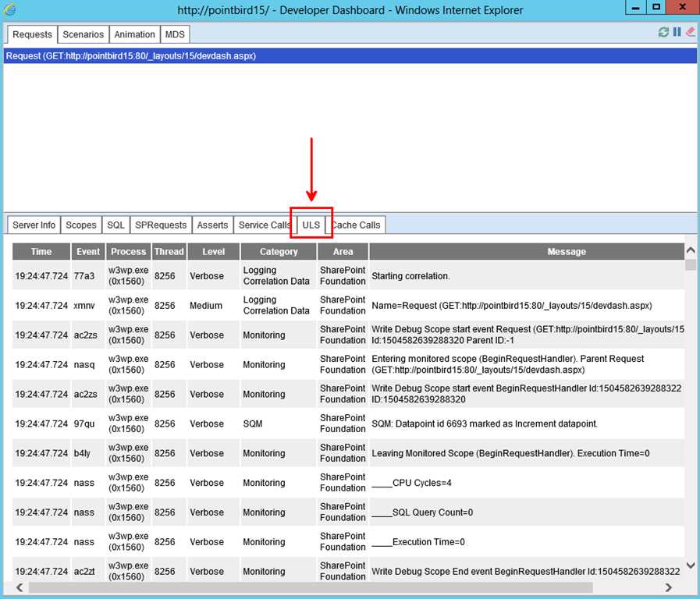Image resolution: width=700 pixels, height=599 pixels.
Task: Click the 'SQM: Datapoint id 6693' message
Action: 485,424
